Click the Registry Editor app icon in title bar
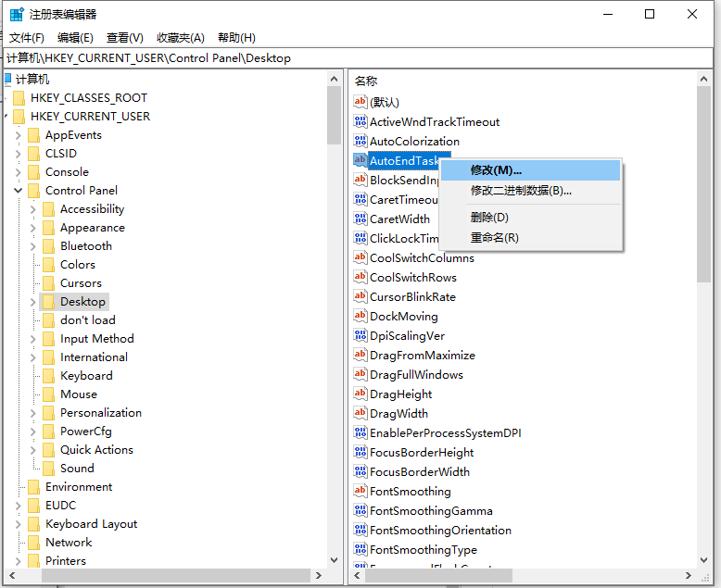Viewport: 721px width, 588px height. tap(17, 14)
